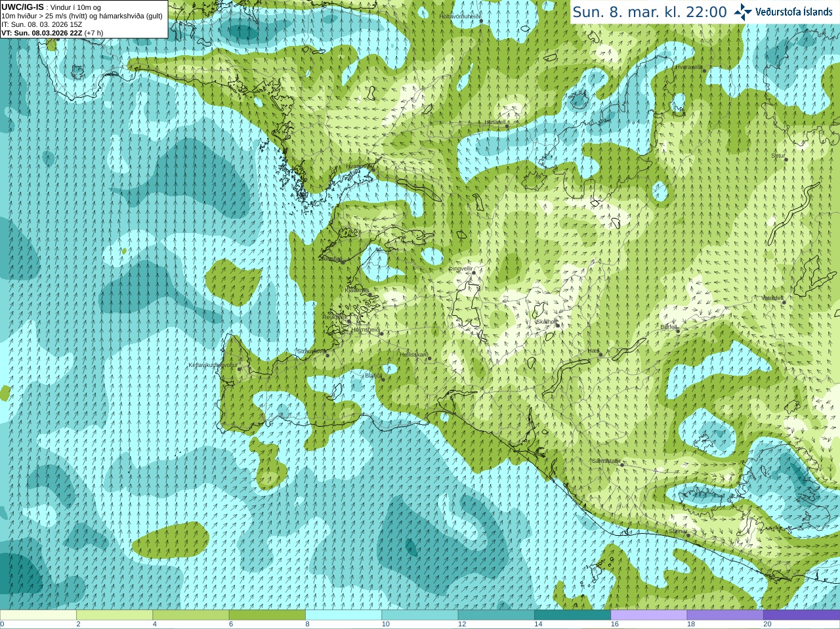Click the Bláfjöll station label
This screenshot has width=840, height=629.
pos(373,376)
